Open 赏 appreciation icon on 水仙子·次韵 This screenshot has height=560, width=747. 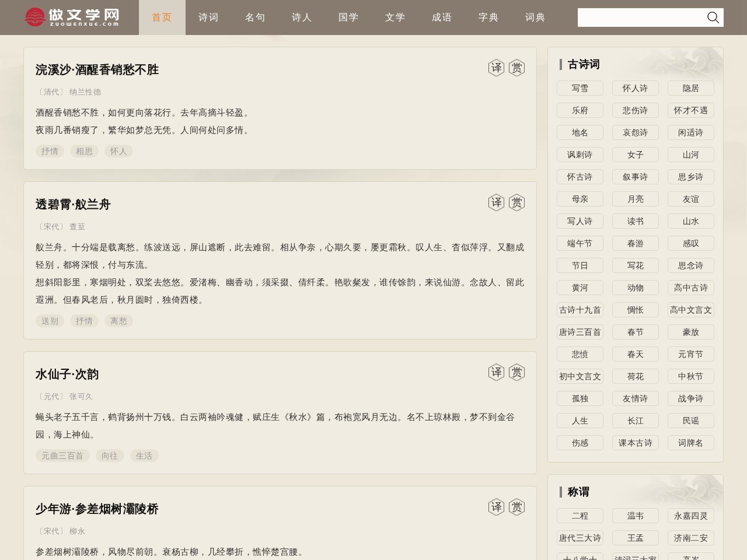(x=516, y=372)
